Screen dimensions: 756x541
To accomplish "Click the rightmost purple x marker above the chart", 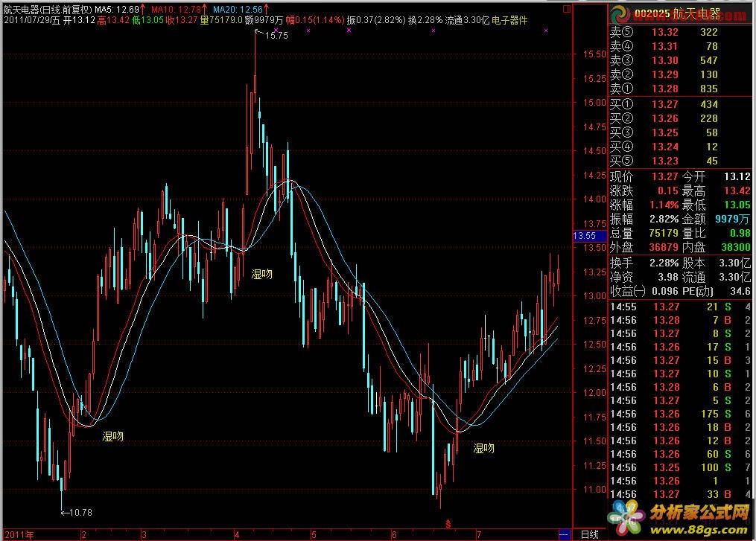I will (x=546, y=31).
